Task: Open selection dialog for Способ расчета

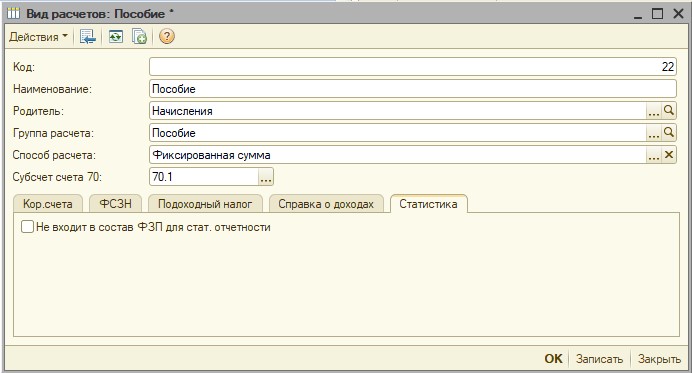Action: [654, 155]
